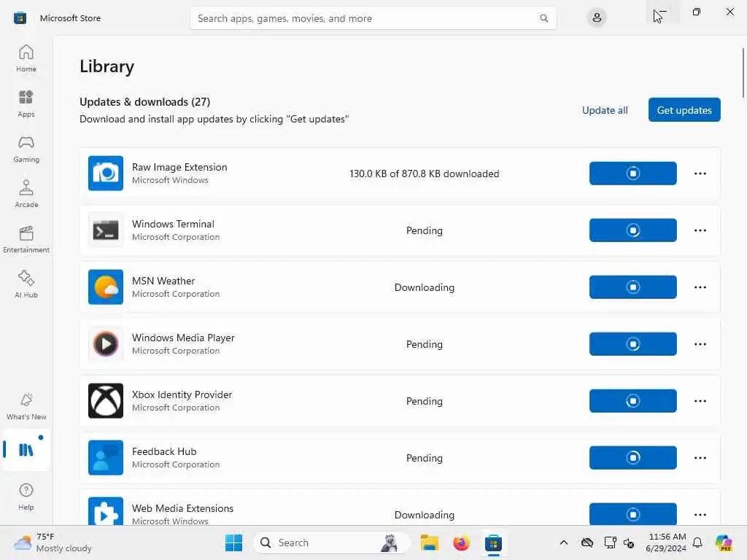Image resolution: width=747 pixels, height=560 pixels.
Task: Click the search magnifier icon in Store
Action: coord(543,18)
